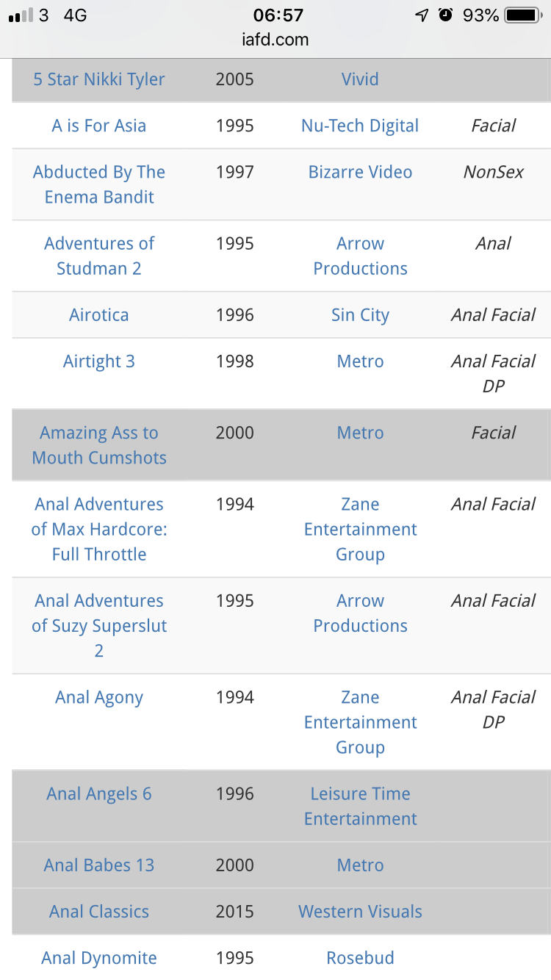Tap the 06:57 clock in status bar
Viewport: 551px width, 980px height.
[278, 15]
